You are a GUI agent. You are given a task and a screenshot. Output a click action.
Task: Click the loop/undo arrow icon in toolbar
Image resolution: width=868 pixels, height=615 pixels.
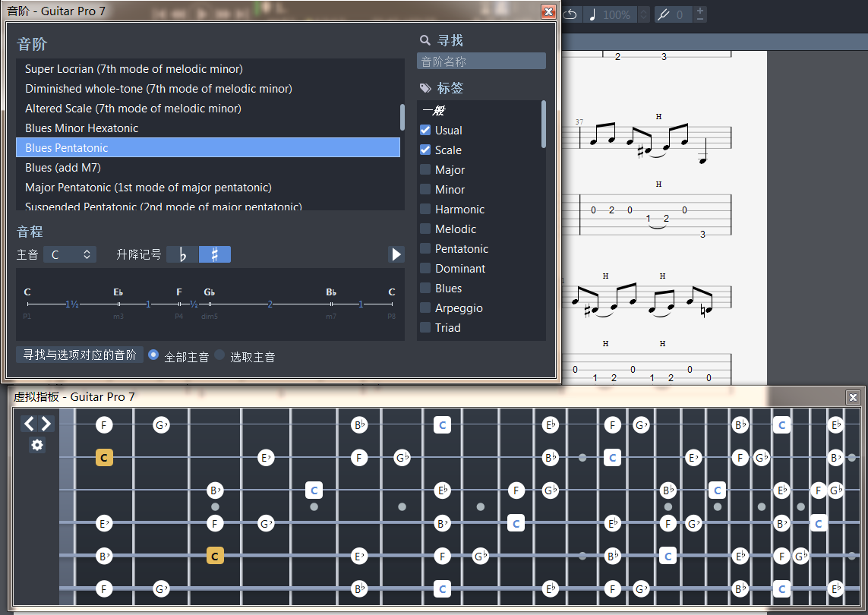[571, 14]
